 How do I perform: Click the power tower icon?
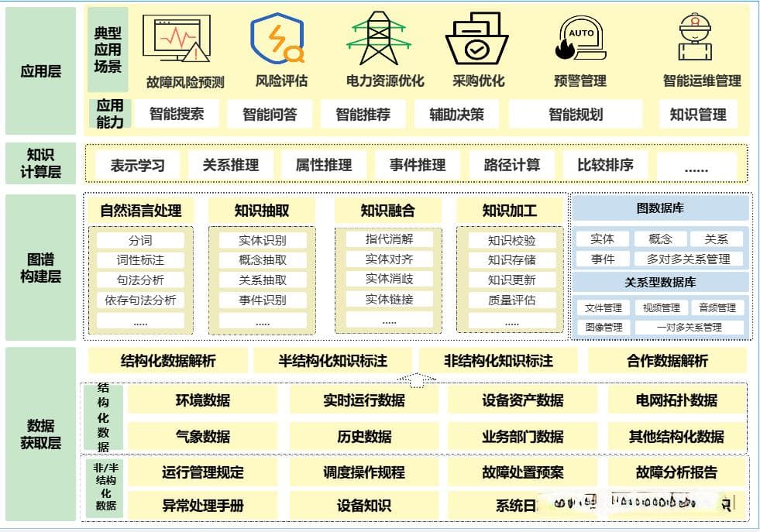tap(379, 39)
